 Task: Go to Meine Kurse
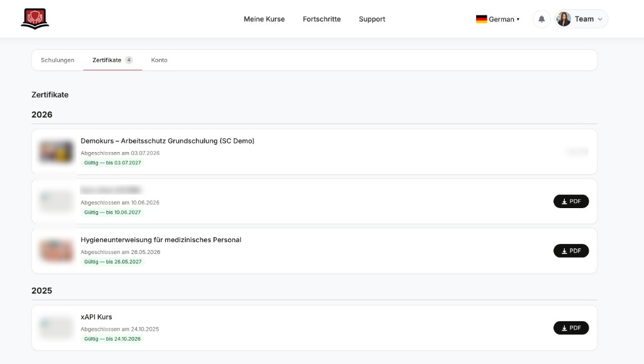pos(264,19)
